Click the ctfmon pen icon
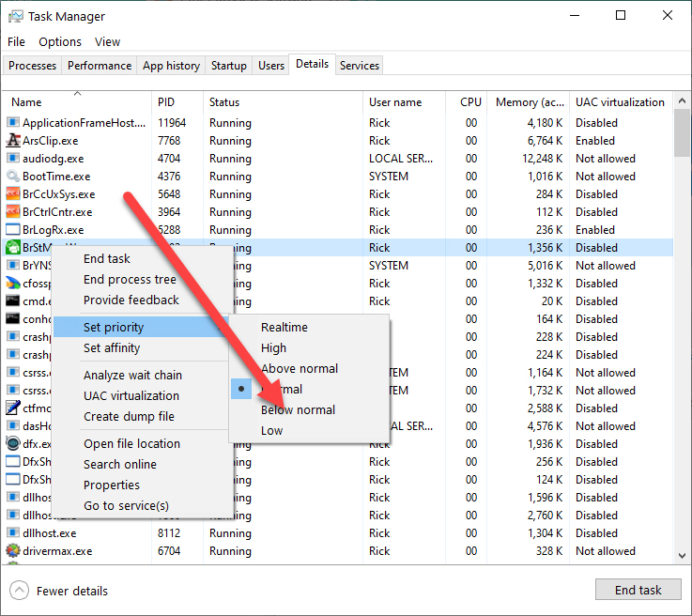This screenshot has width=692, height=616. [13, 408]
